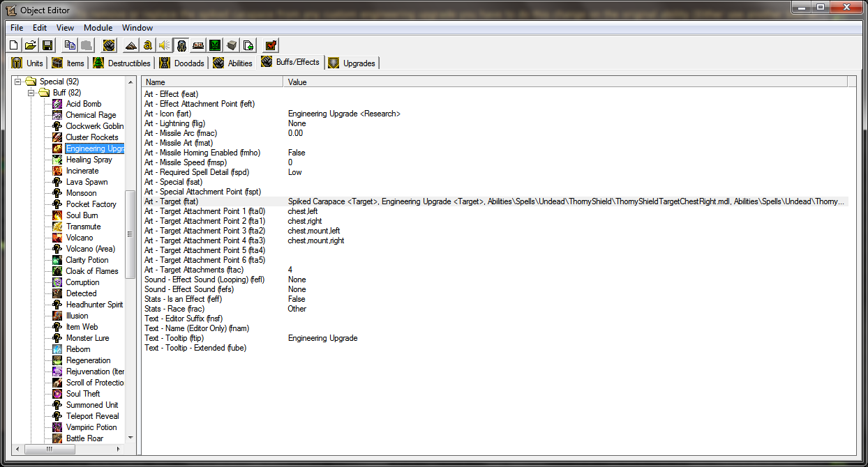Select the Buffs/Effects tab
Image resolution: width=868 pixels, height=467 pixels.
(290, 62)
